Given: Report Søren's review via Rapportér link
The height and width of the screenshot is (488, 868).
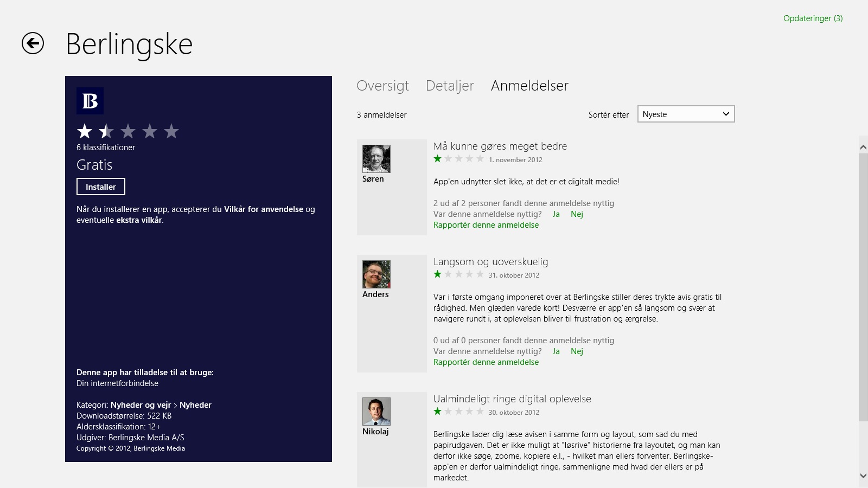Looking at the screenshot, I should coord(486,225).
